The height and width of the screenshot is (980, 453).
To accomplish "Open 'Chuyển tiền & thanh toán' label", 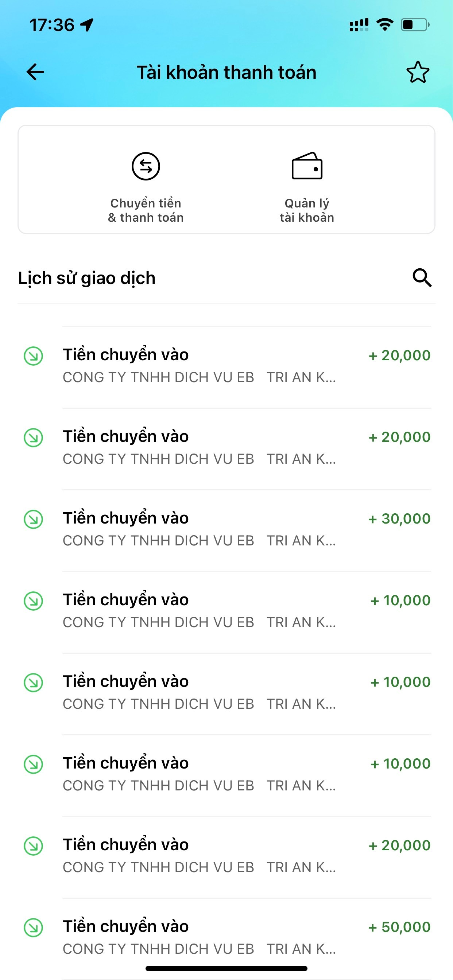I will pos(146,210).
